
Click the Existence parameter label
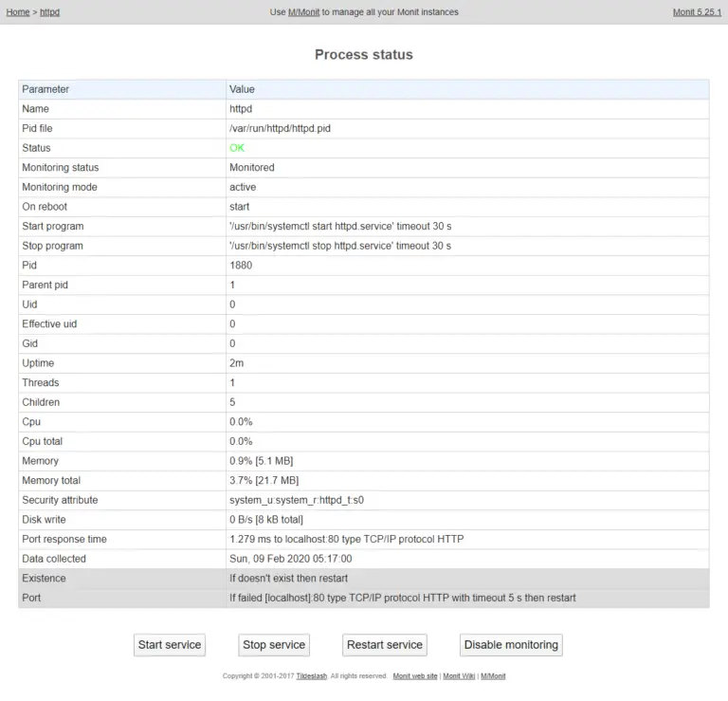[x=44, y=578]
